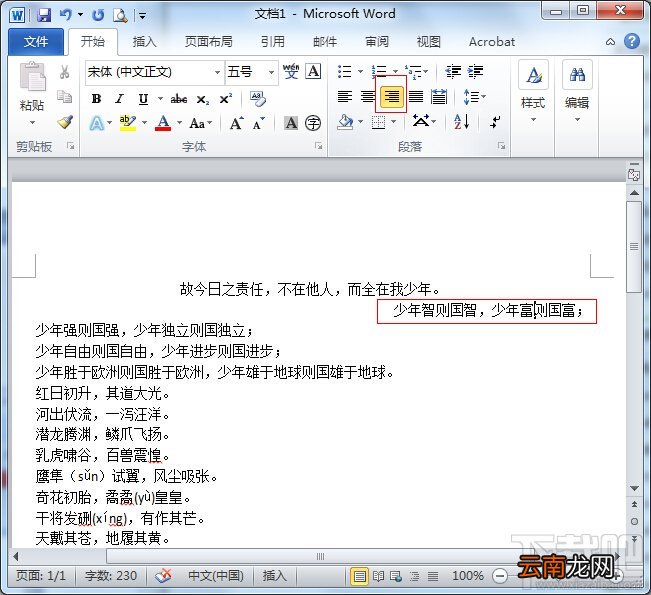Cut selection with scissors icon
Viewport: 651px width, 595px height.
click(x=64, y=72)
